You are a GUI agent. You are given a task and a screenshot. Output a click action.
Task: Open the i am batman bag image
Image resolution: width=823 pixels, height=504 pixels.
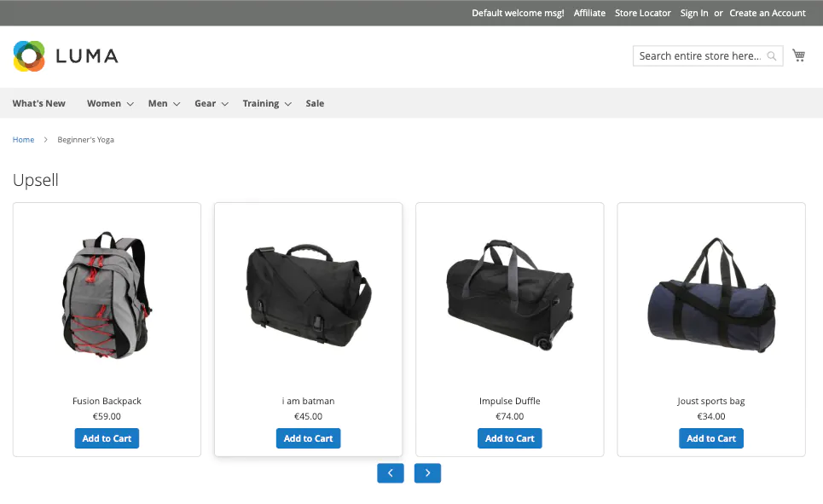309,295
